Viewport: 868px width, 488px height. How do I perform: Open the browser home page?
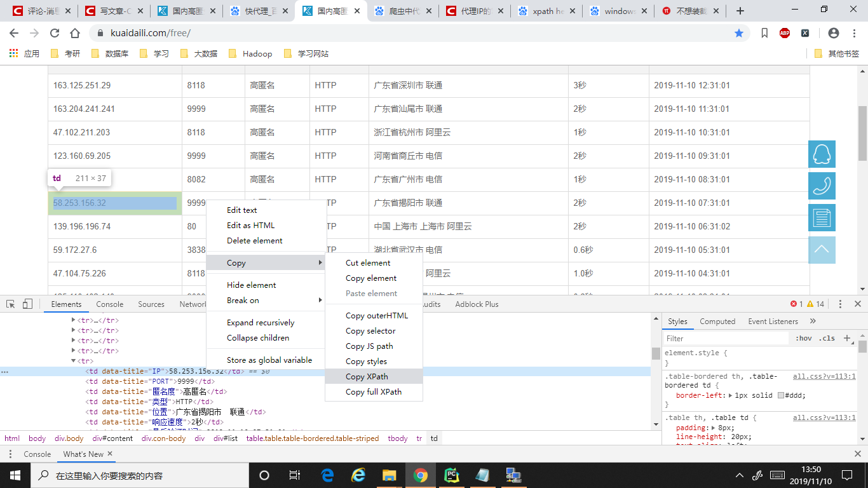click(x=75, y=33)
